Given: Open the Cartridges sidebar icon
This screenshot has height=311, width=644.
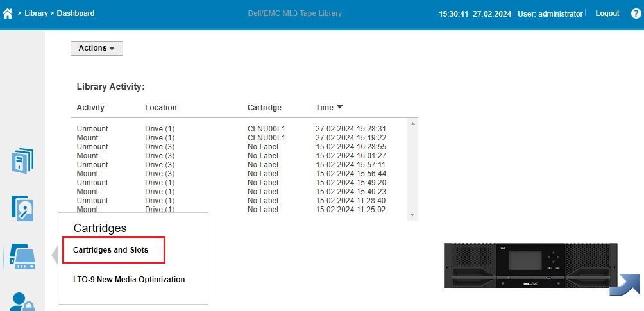Looking at the screenshot, I should [x=22, y=256].
